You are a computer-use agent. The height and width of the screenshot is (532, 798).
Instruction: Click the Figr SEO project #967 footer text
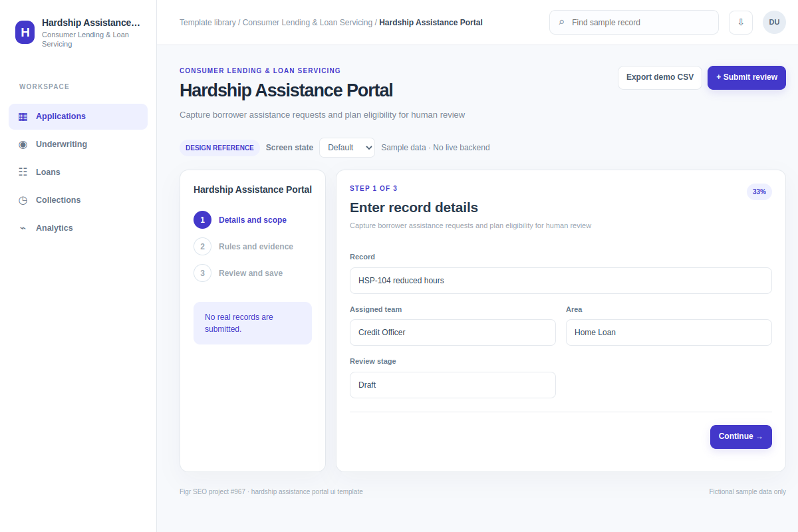271,492
